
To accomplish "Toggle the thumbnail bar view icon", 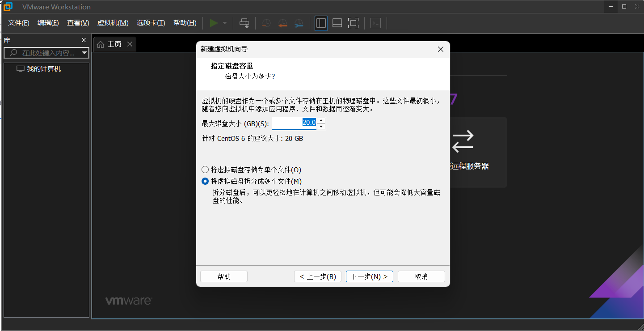I will click(x=337, y=23).
